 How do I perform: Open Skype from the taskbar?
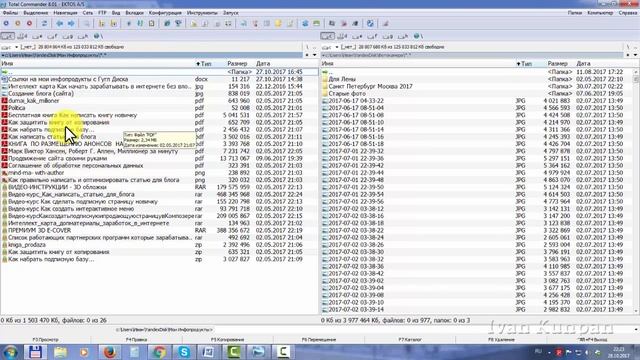[184, 352]
